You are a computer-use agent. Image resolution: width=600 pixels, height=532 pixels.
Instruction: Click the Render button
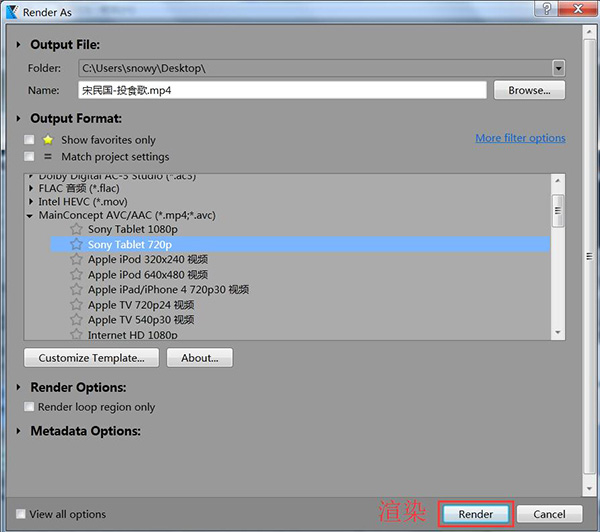click(x=476, y=514)
